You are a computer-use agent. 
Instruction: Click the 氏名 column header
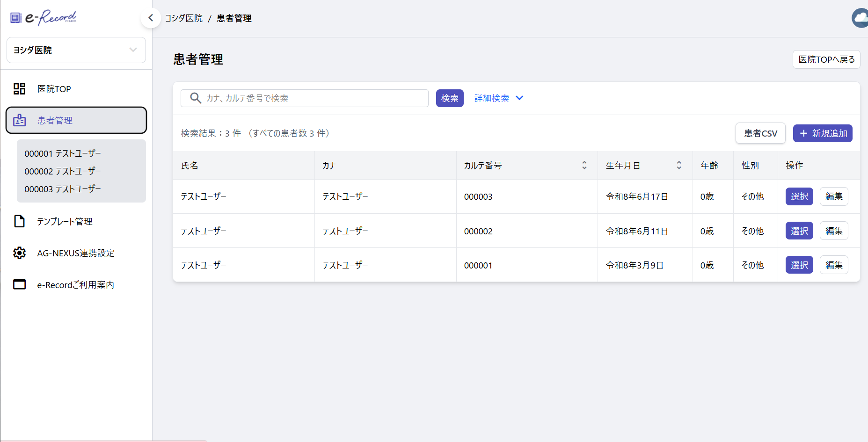point(244,166)
